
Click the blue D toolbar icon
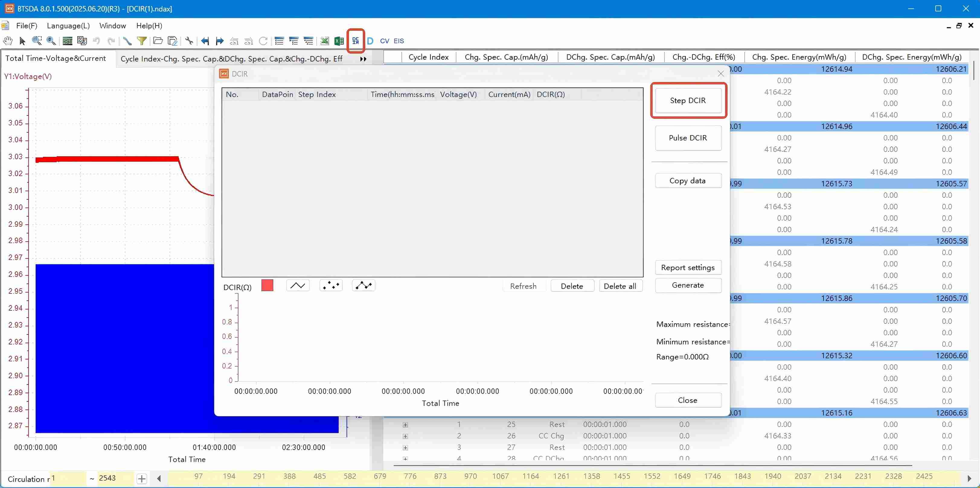(370, 41)
